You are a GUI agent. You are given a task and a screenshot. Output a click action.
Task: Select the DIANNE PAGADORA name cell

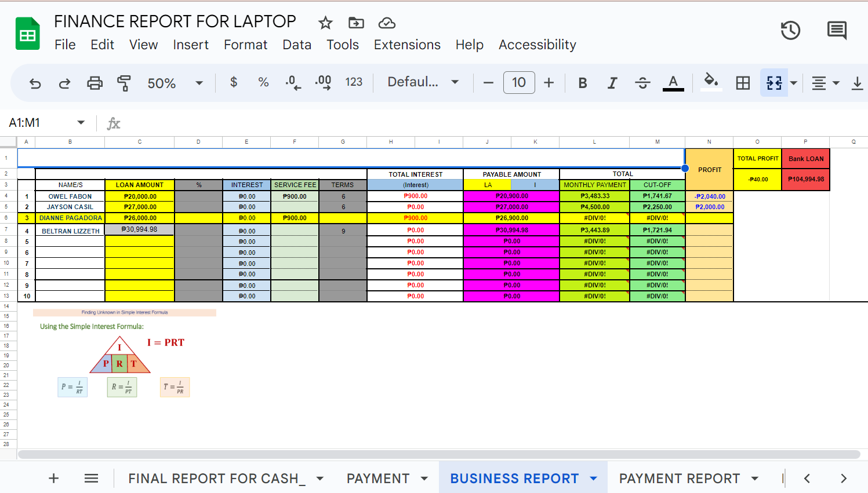click(x=70, y=218)
